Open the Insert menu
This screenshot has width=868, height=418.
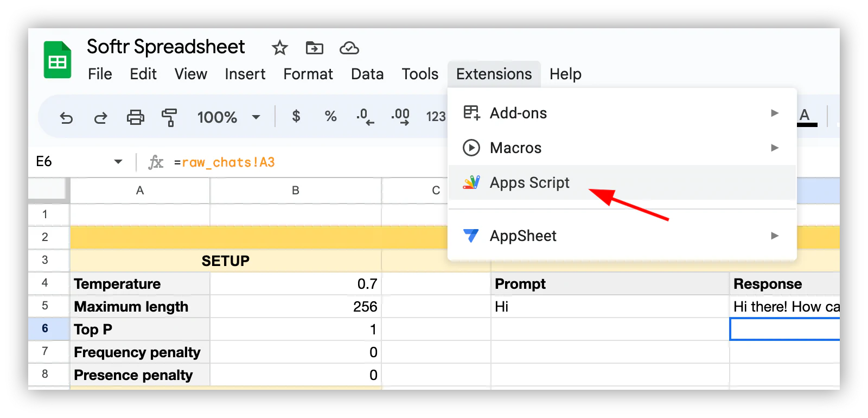245,74
